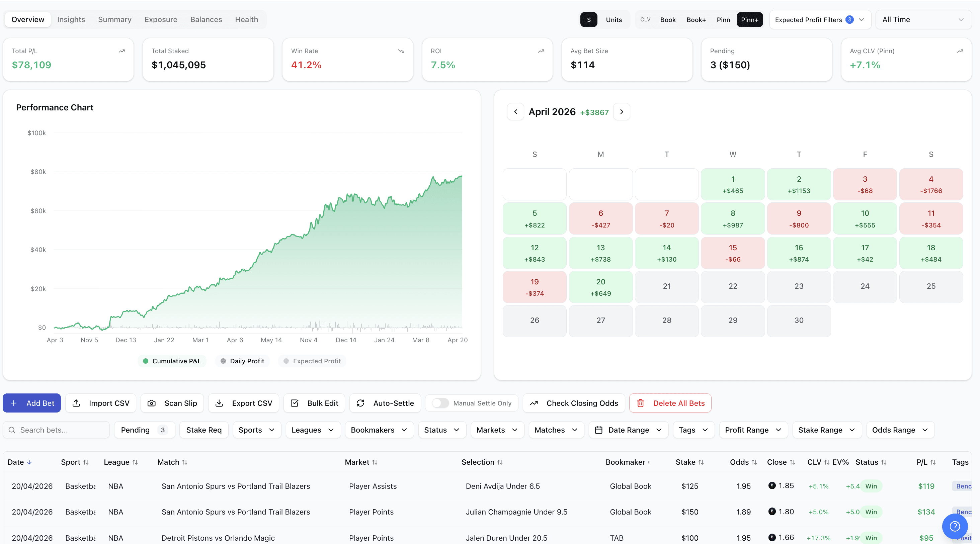The height and width of the screenshot is (544, 980).
Task: Click the Auto-Settle refresh icon
Action: (x=360, y=403)
